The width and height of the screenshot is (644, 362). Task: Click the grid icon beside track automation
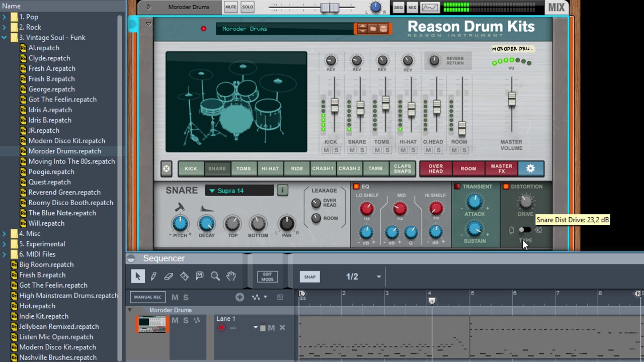280,297
